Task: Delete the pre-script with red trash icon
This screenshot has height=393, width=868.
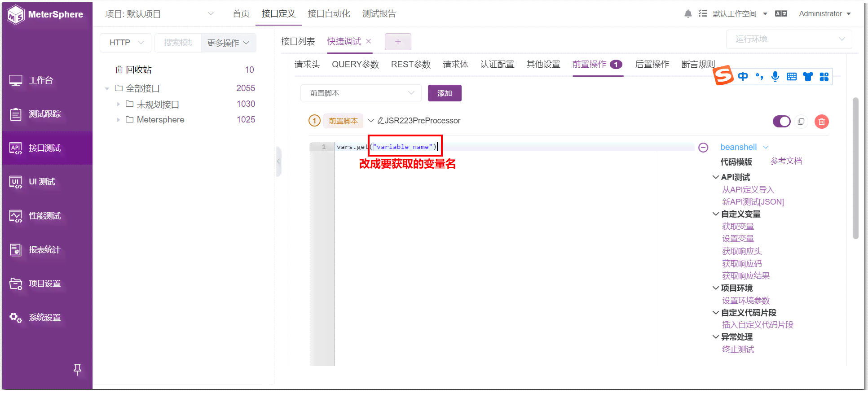Action: click(x=822, y=122)
